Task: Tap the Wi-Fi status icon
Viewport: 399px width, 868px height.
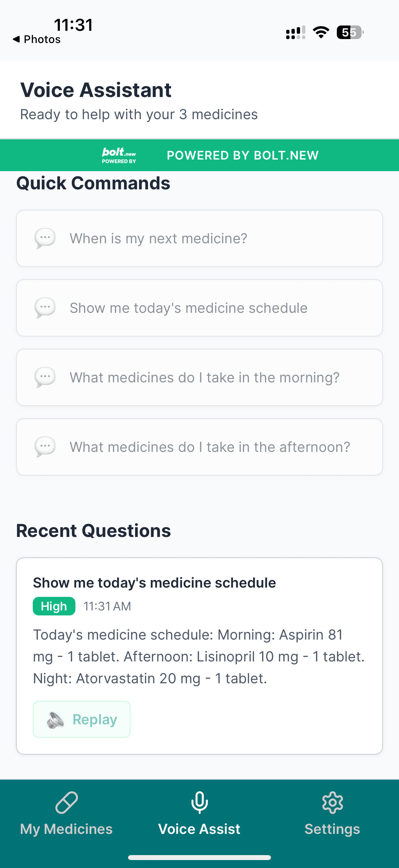Action: coord(321,33)
